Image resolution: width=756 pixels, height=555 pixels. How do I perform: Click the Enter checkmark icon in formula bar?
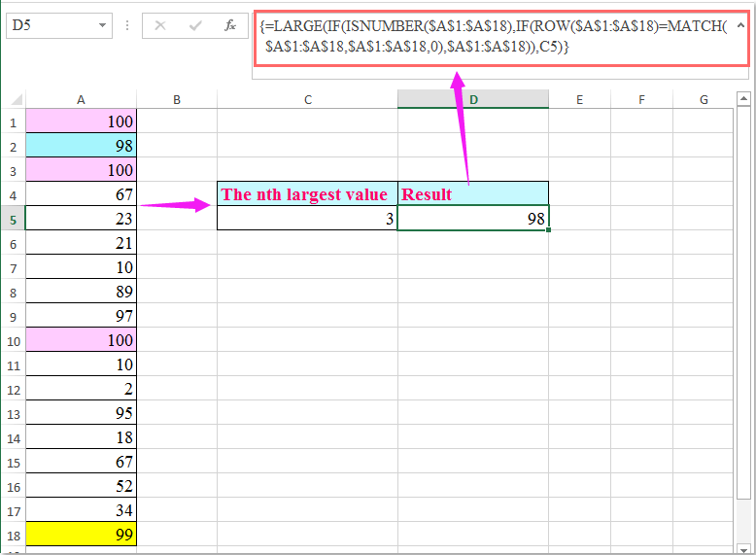(195, 26)
